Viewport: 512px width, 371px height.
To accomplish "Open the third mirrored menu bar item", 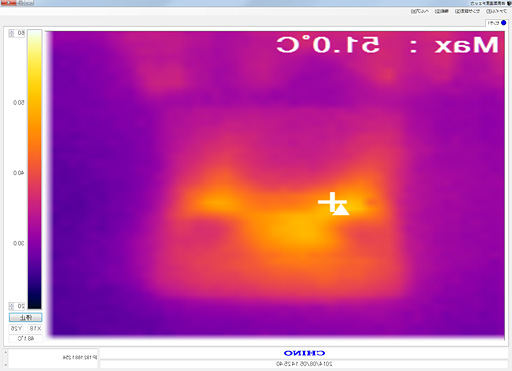I will 442,11.
